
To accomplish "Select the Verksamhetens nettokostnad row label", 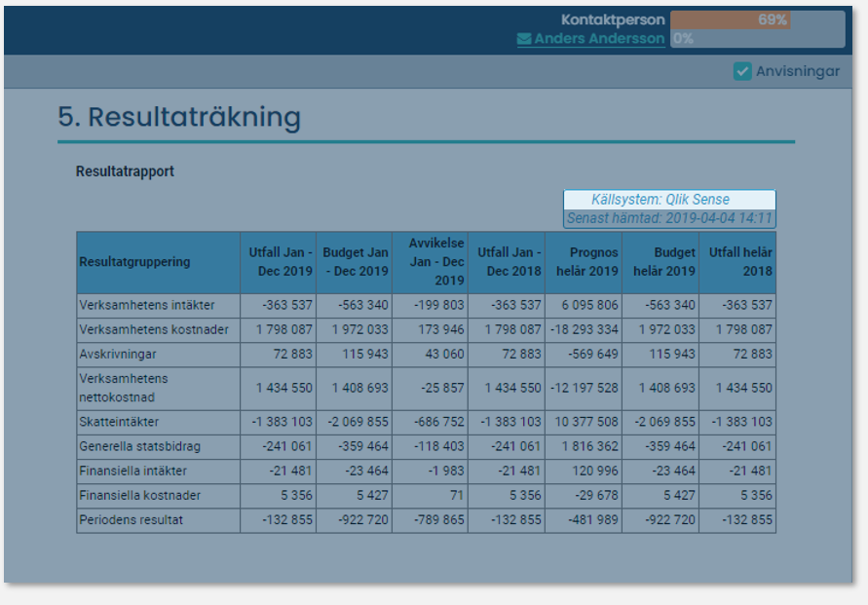I will 124,388.
